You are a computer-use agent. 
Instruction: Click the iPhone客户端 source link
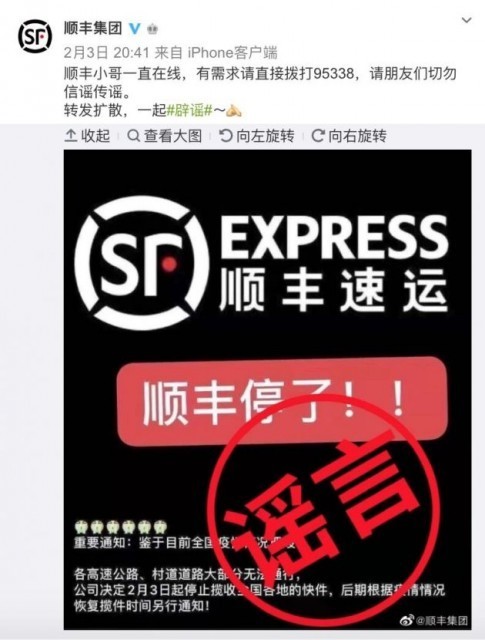[x=233, y=52]
